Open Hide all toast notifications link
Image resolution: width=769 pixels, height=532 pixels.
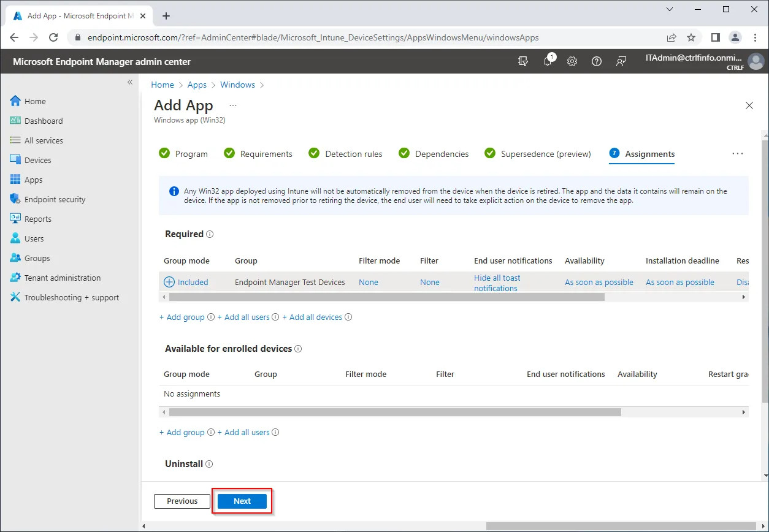tap(497, 283)
